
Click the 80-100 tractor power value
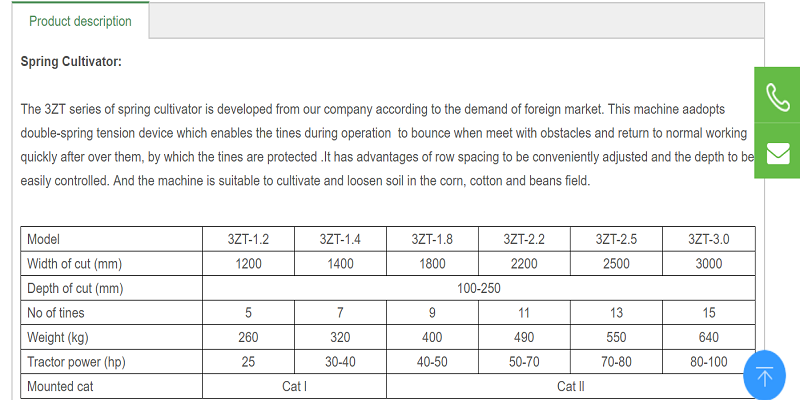pyautogui.click(x=709, y=362)
